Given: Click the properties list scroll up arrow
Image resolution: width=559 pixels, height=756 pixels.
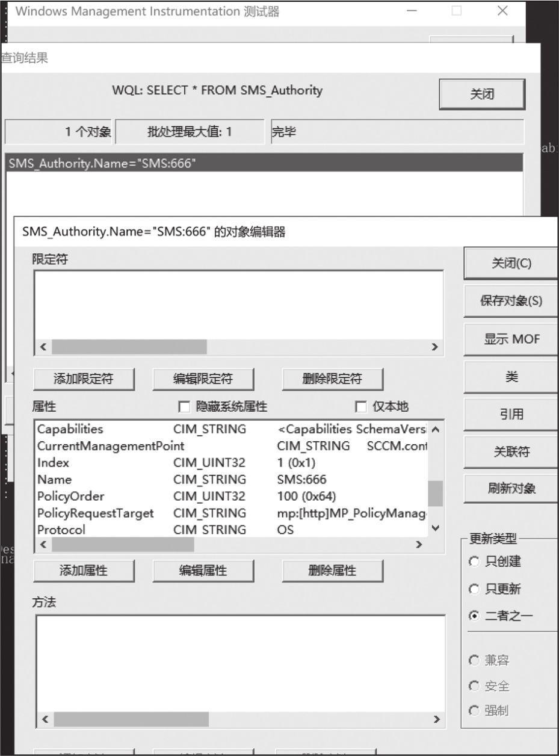Looking at the screenshot, I should click(x=436, y=429).
